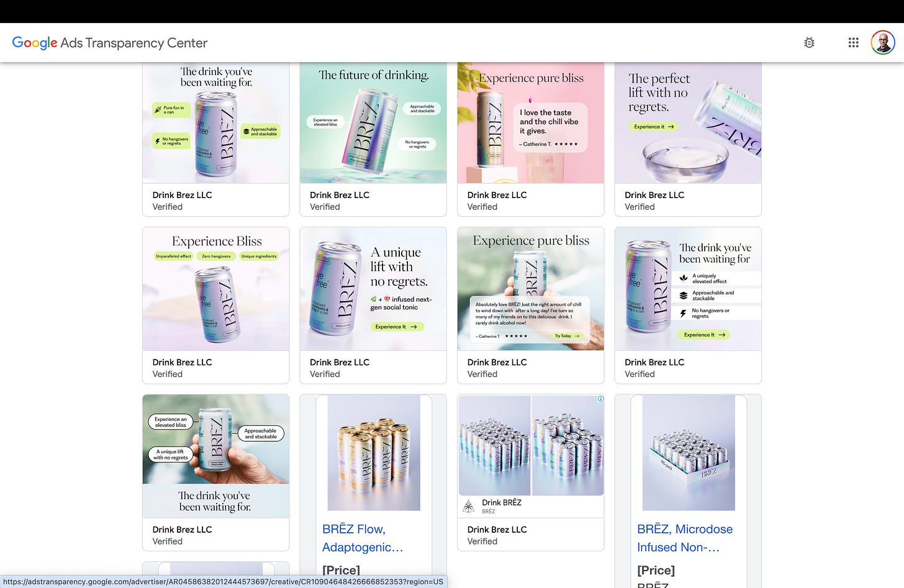Click the gold BRĒZ cans product image
Viewport: 904px width, 588px height.
pyautogui.click(x=374, y=453)
